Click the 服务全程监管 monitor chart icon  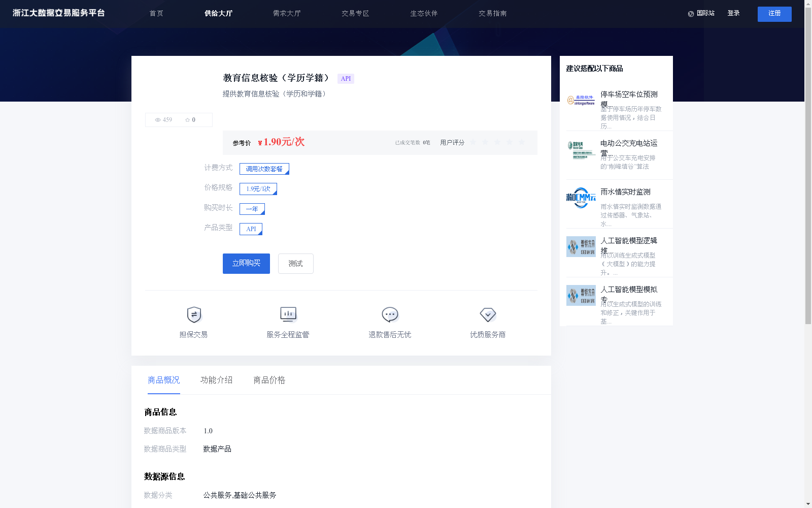pos(288,314)
